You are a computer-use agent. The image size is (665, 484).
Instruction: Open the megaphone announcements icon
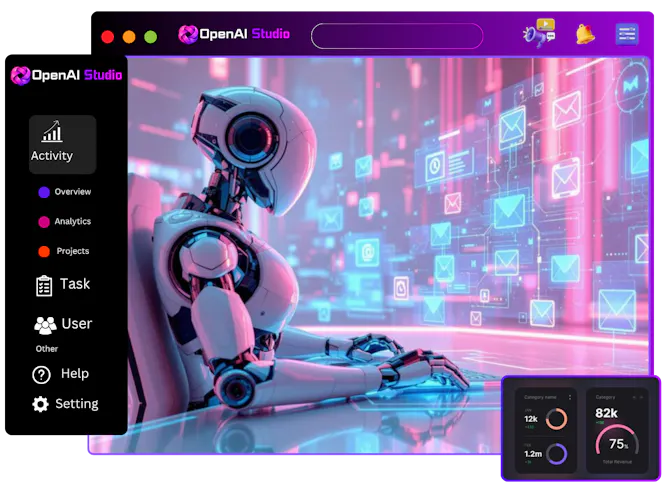coord(539,33)
